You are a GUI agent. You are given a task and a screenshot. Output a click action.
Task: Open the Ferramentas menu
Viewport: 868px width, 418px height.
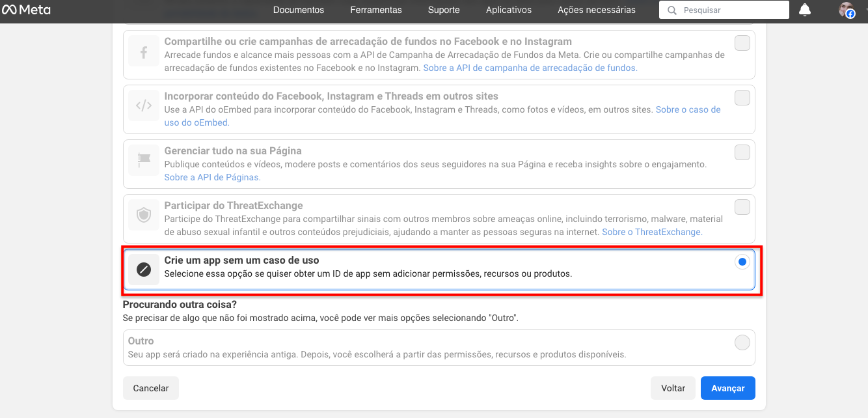point(376,10)
